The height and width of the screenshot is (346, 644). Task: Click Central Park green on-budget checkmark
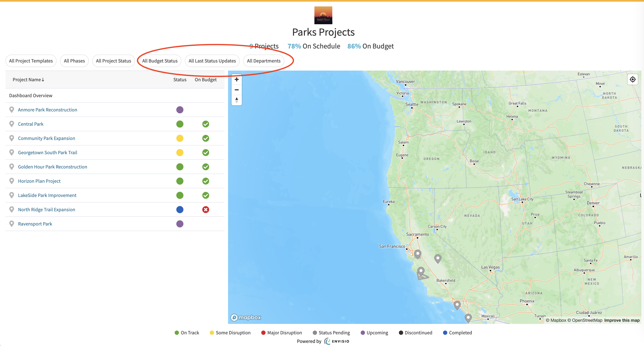pyautogui.click(x=205, y=124)
